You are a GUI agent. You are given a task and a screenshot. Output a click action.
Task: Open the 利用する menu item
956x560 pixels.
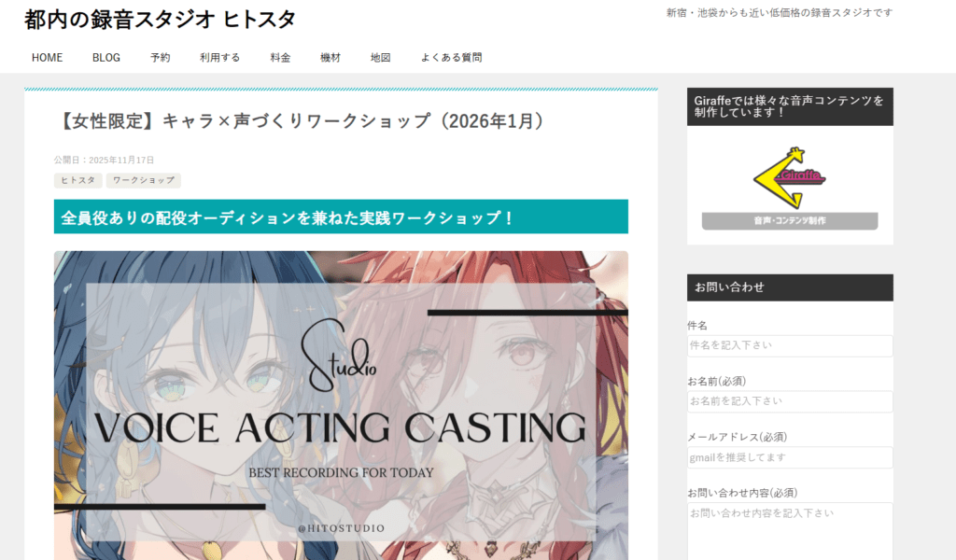point(219,57)
